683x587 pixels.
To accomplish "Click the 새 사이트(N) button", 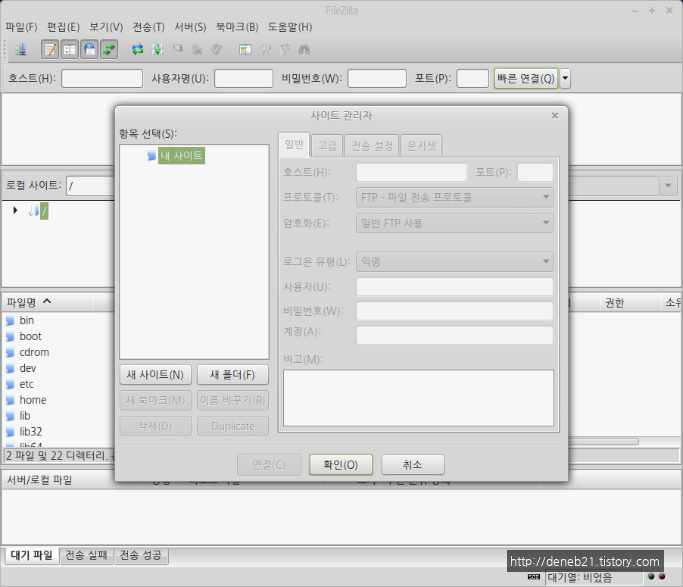I will point(155,375).
